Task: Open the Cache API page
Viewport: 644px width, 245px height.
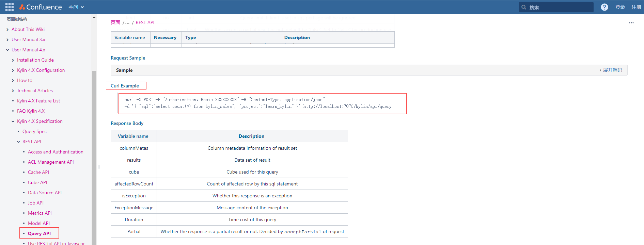Action: click(x=38, y=173)
